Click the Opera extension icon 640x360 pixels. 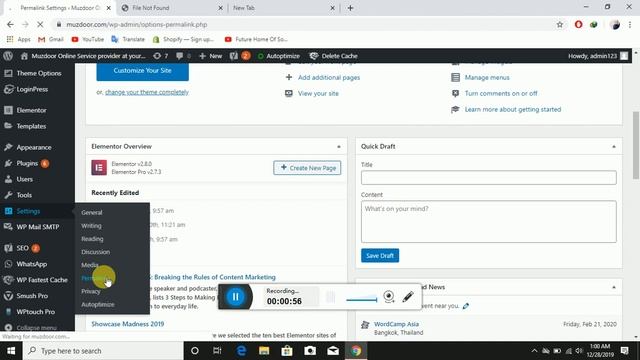coord(578,24)
